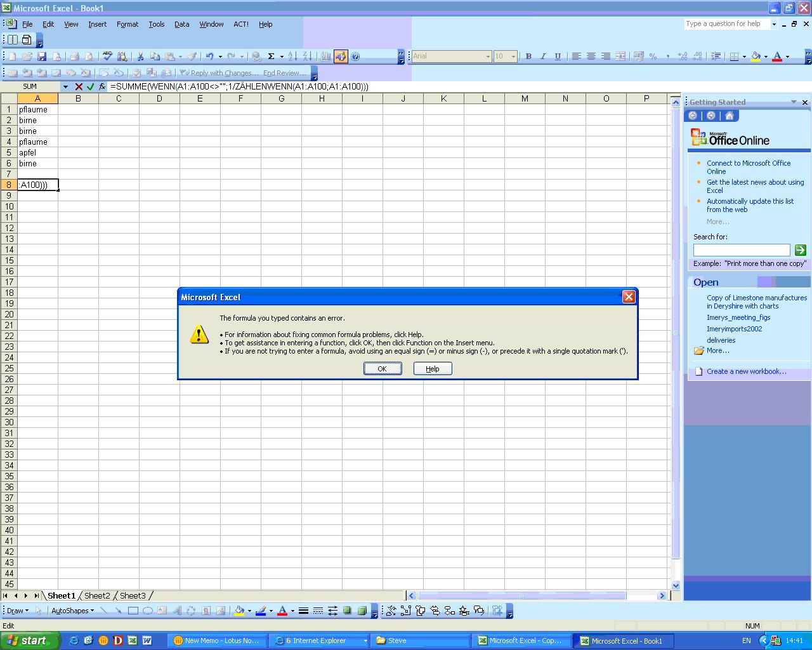This screenshot has width=812, height=650.
Task: Click Help in the formula error dialog
Action: point(433,369)
